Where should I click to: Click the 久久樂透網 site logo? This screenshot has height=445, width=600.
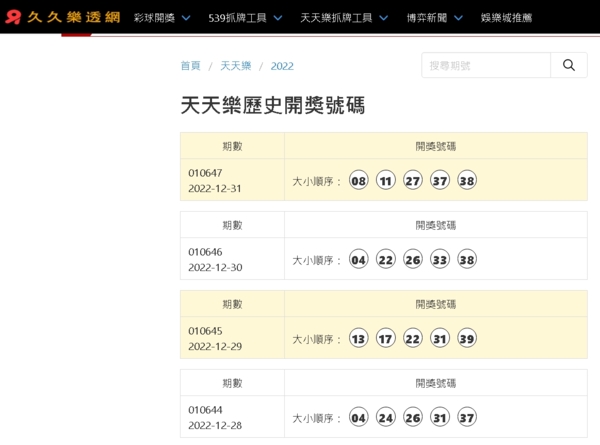click(x=61, y=17)
